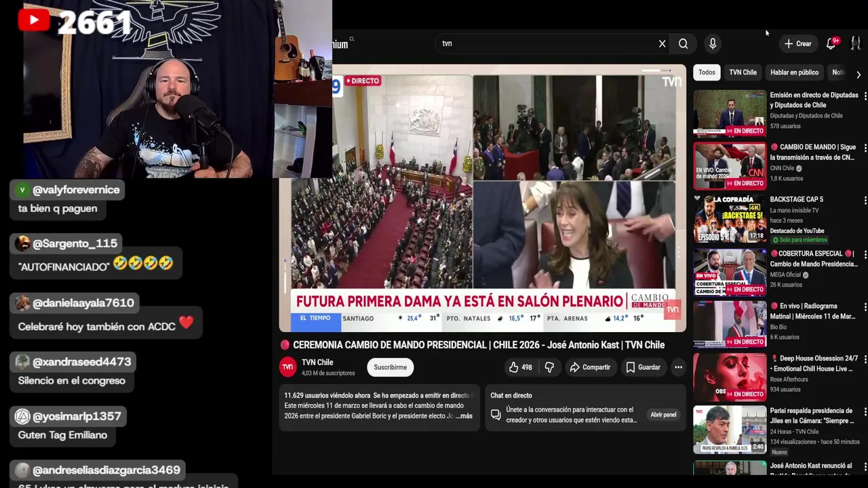Save the video with Guardar
868x488 pixels.
point(643,367)
